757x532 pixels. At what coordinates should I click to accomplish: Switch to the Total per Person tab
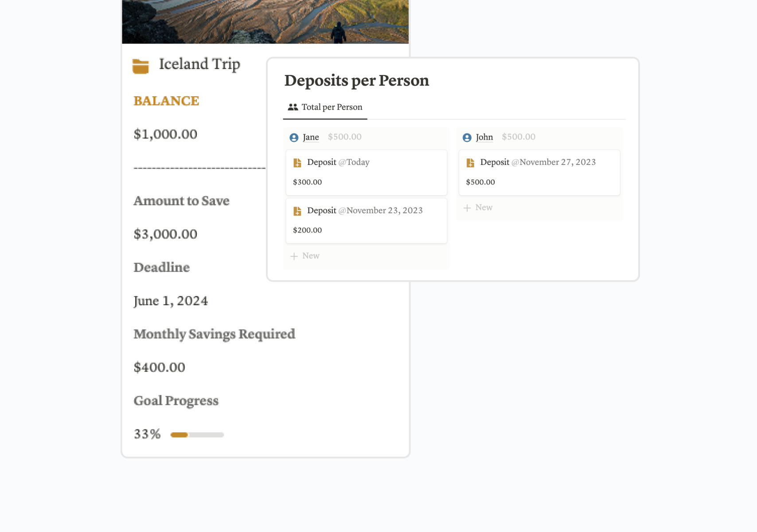point(325,107)
